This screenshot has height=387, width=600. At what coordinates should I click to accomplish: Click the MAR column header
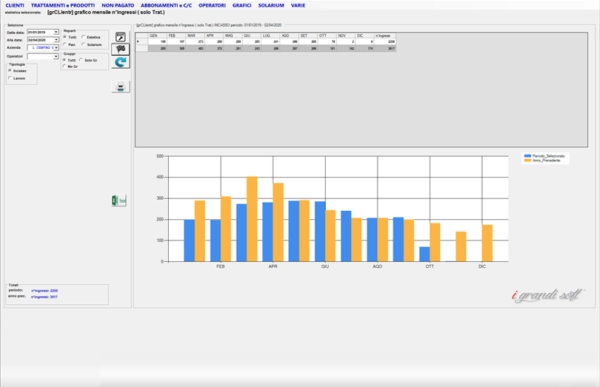pos(195,36)
